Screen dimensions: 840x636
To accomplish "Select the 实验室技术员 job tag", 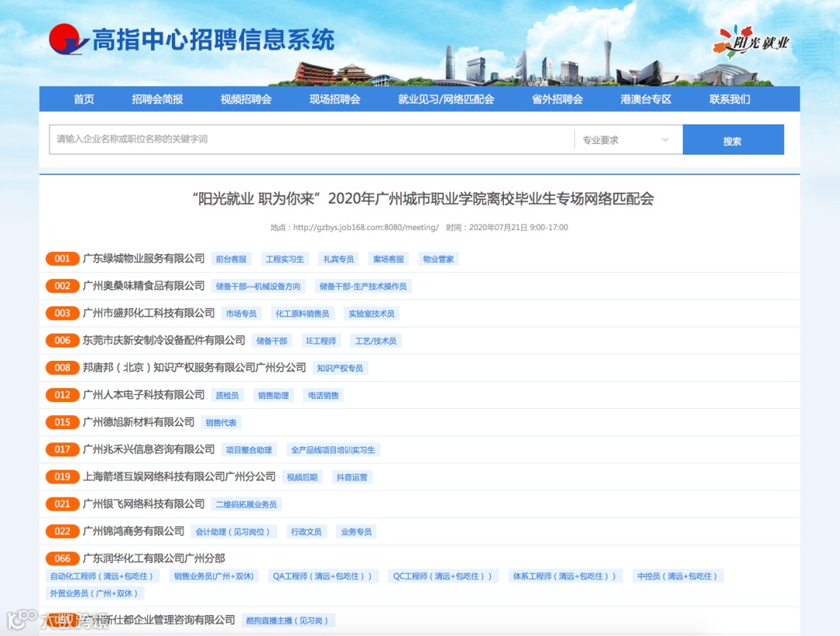I will (x=371, y=313).
